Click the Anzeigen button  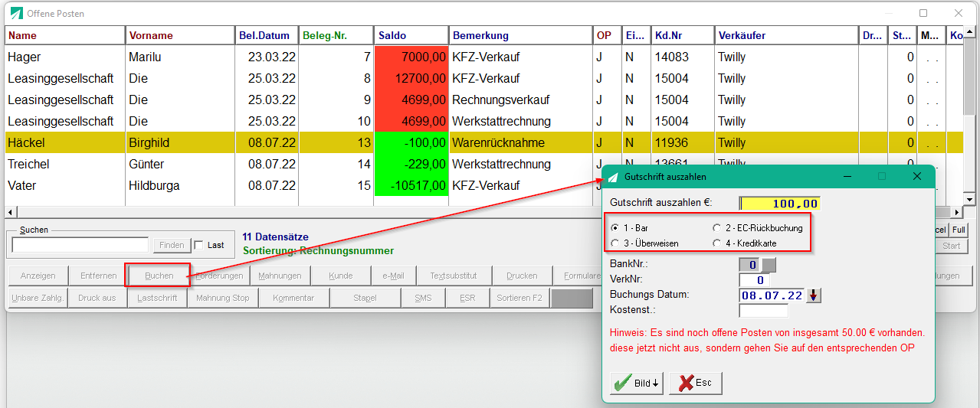(x=38, y=276)
